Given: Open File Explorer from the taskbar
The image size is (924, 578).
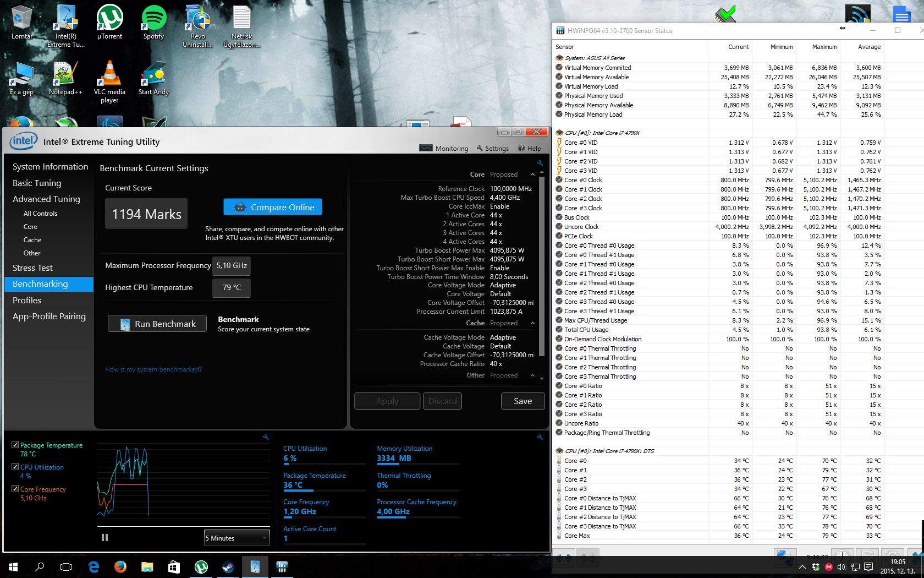Looking at the screenshot, I should [147, 566].
